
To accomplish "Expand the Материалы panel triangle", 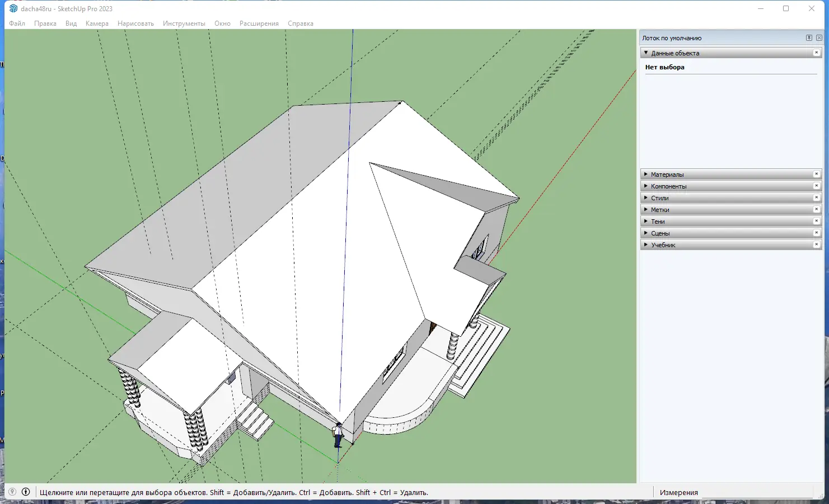I will click(646, 174).
